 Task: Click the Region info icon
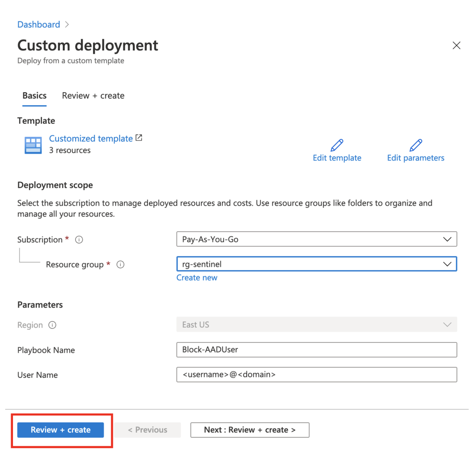pyautogui.click(x=53, y=325)
